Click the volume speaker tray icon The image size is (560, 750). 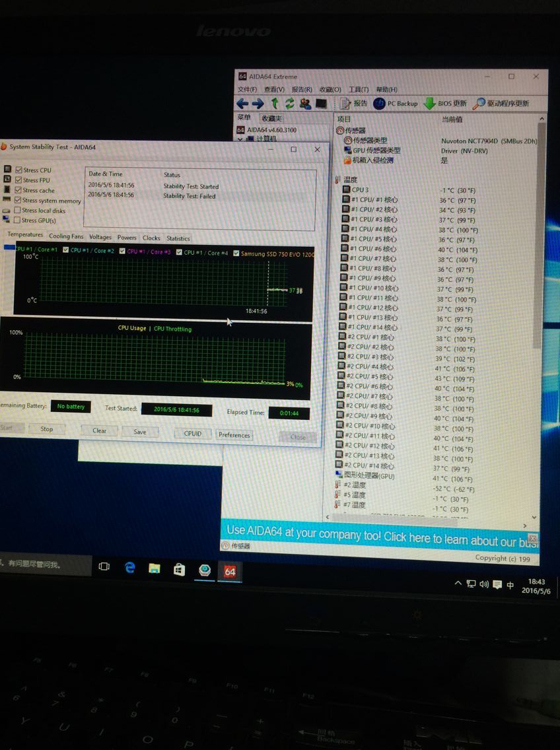[484, 584]
